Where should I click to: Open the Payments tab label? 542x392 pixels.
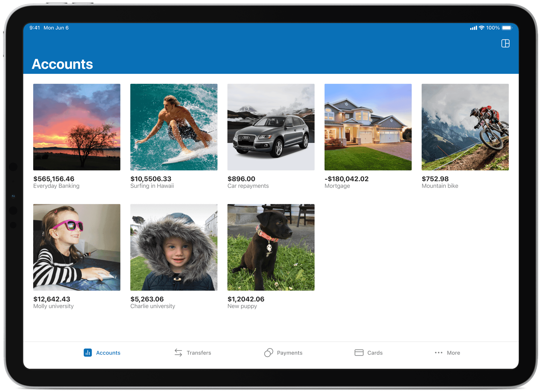click(290, 353)
